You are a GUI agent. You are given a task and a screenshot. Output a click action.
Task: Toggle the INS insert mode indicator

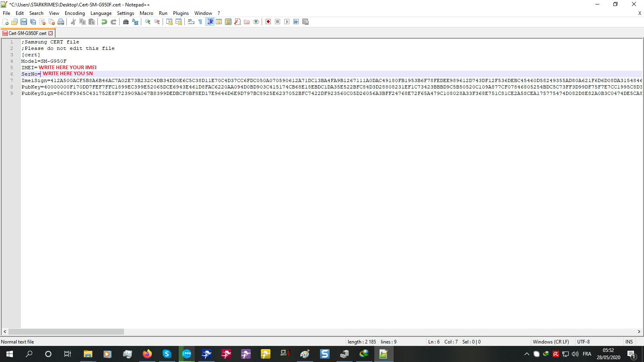tap(629, 342)
